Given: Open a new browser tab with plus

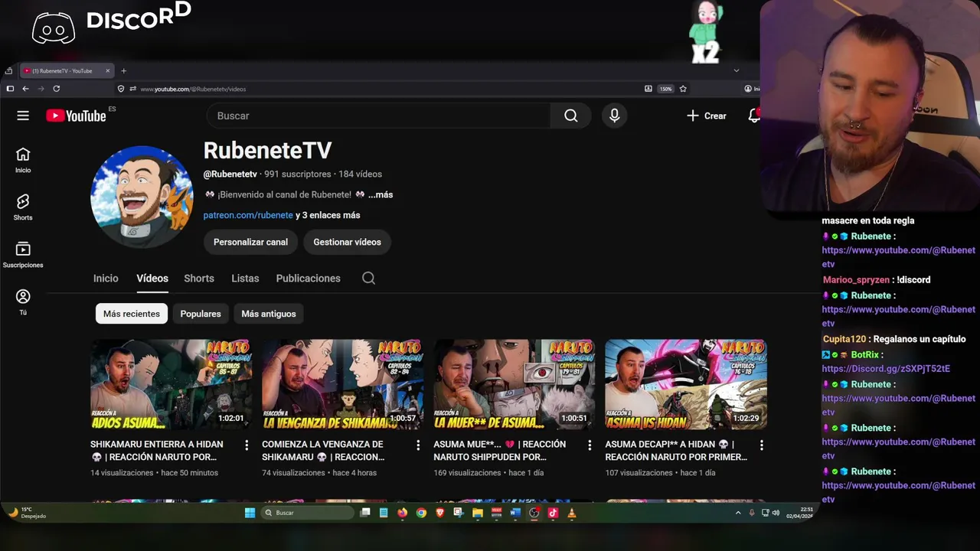Looking at the screenshot, I should click(x=123, y=71).
